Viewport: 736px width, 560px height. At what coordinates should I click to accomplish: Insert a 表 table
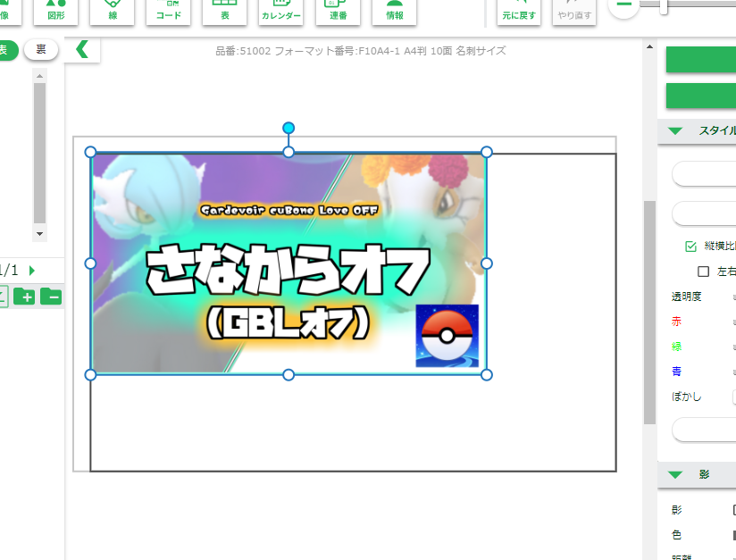point(225,12)
